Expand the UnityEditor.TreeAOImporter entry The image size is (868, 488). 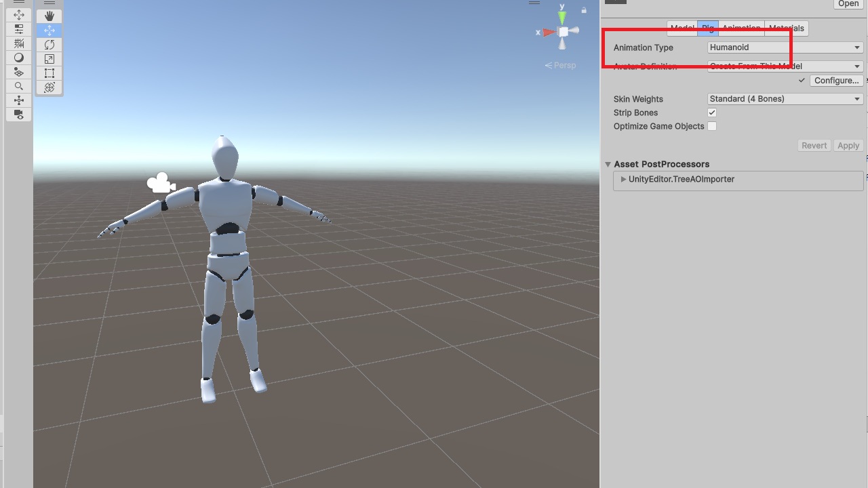(x=623, y=180)
